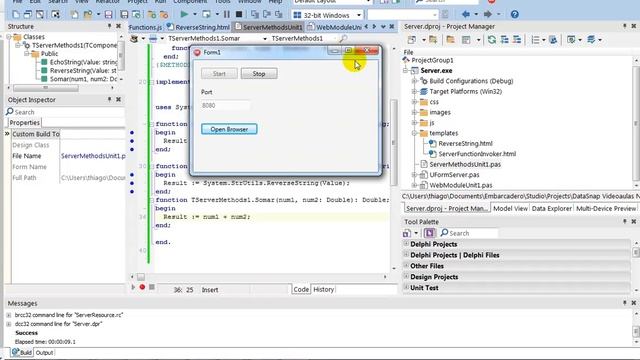Click Object Inspector Search field
The height and width of the screenshot is (360, 640).
[65, 112]
